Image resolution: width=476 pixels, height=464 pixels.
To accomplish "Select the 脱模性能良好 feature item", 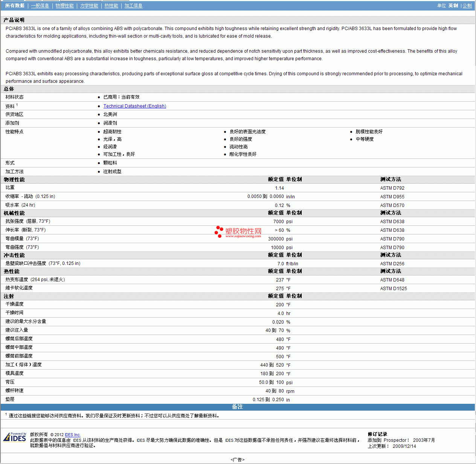I will tap(369, 132).
